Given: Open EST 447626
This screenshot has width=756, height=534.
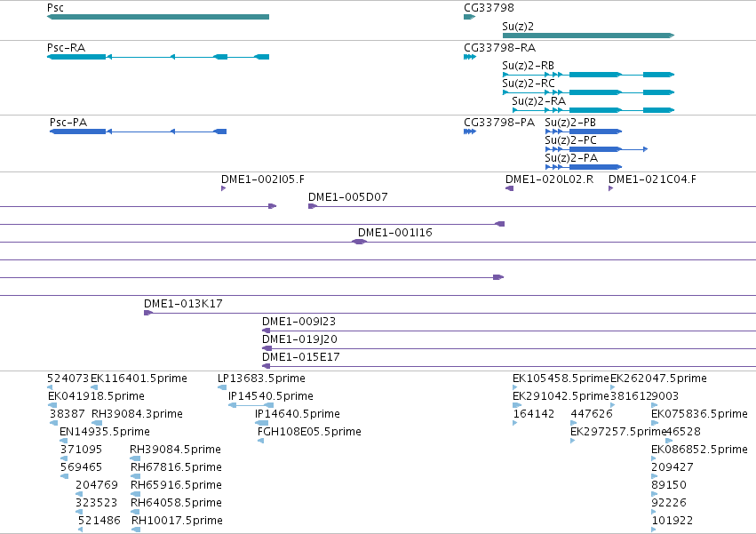Looking at the screenshot, I should click(592, 414).
